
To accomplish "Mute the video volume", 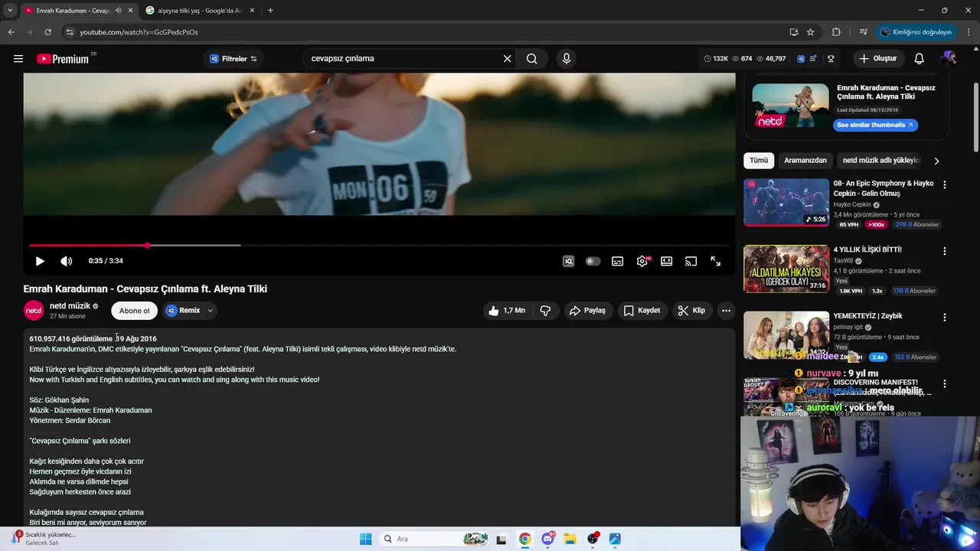I will tap(67, 261).
